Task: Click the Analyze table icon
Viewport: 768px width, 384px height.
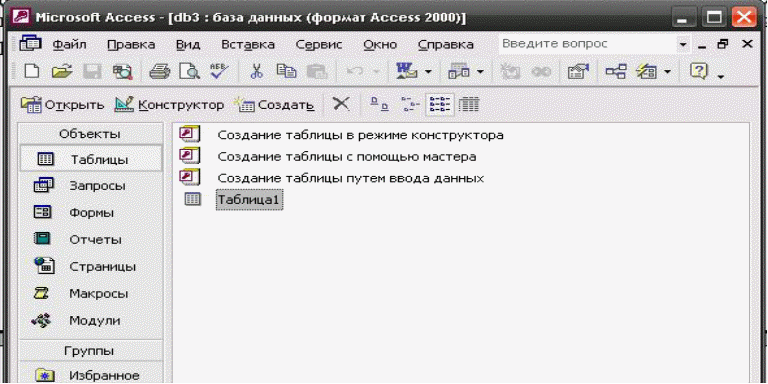Action: pyautogui.click(x=459, y=72)
